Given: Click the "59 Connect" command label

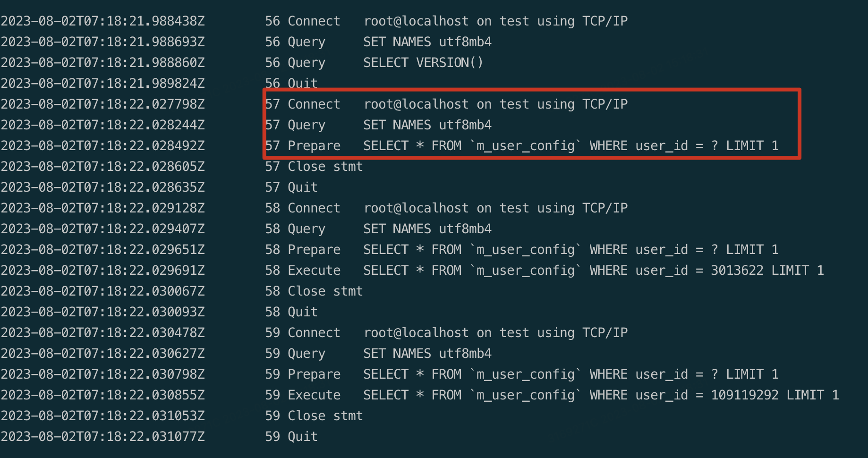Looking at the screenshot, I should tap(314, 333).
